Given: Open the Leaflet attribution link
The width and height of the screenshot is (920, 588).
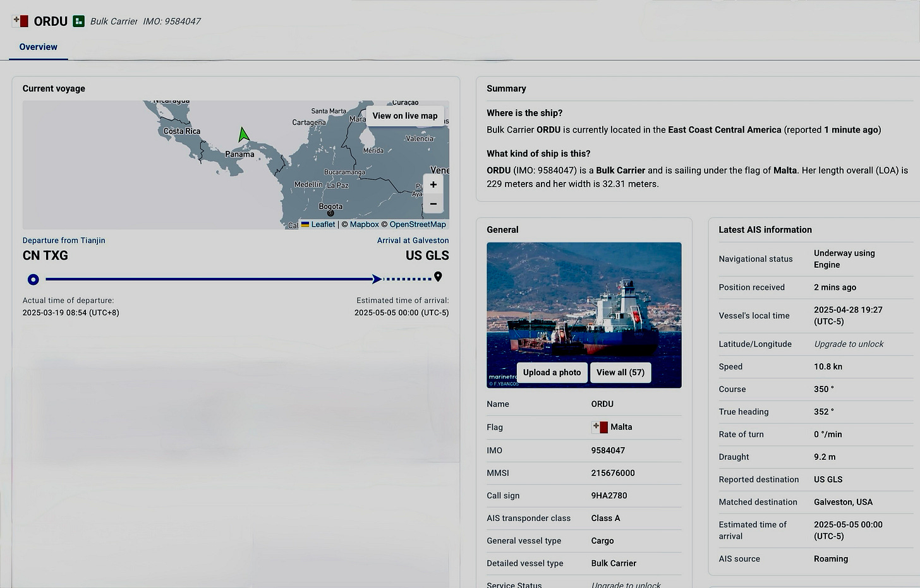Looking at the screenshot, I should pyautogui.click(x=318, y=224).
